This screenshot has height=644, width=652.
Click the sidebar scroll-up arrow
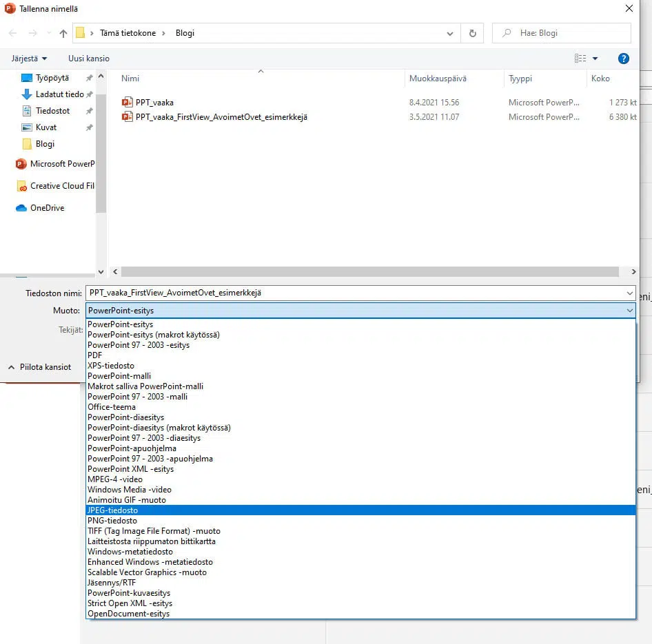(x=101, y=76)
